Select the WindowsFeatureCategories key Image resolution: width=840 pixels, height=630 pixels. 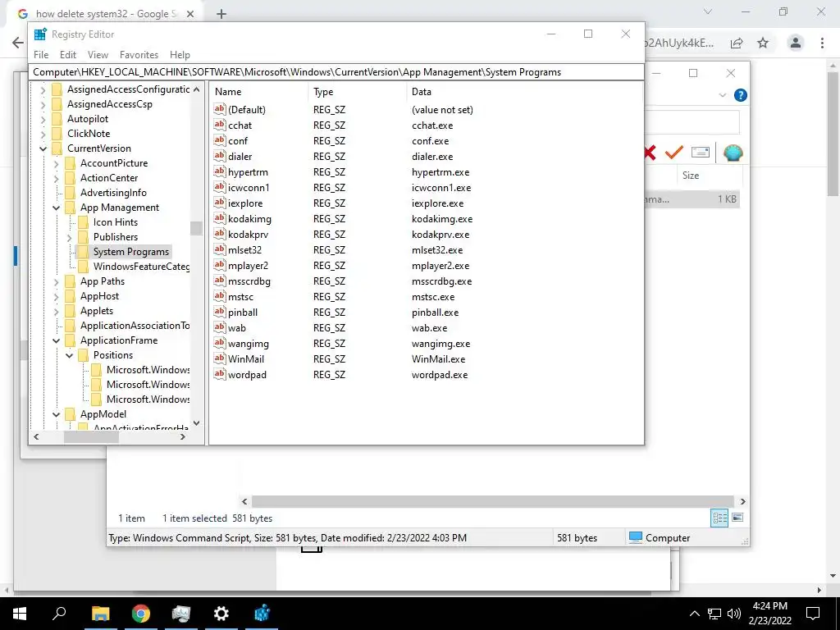[x=141, y=267]
